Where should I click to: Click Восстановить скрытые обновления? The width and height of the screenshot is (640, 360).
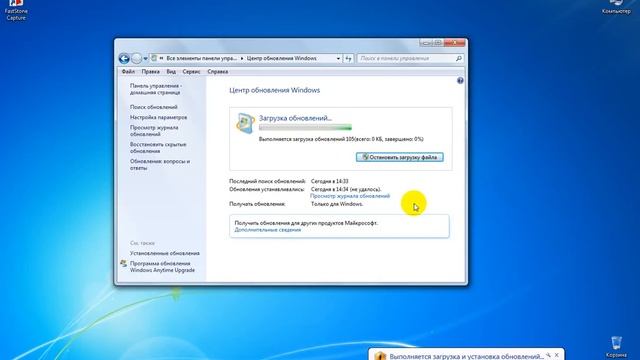coord(158,148)
